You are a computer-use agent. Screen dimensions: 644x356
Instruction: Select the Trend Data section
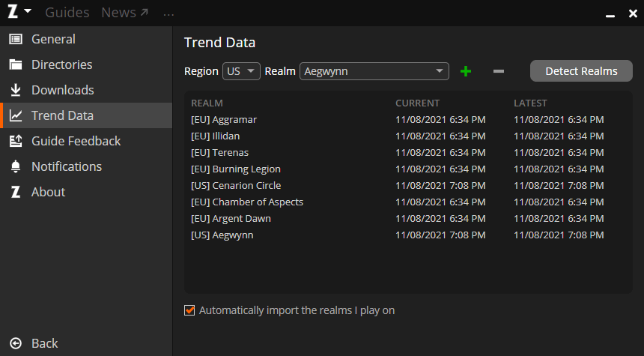(x=86, y=115)
